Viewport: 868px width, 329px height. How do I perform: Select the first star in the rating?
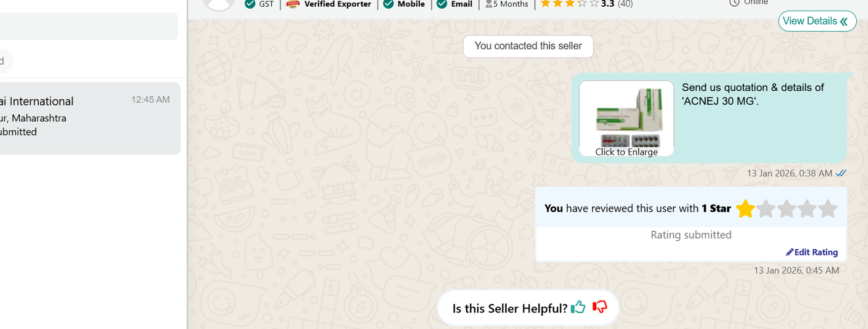point(746,209)
